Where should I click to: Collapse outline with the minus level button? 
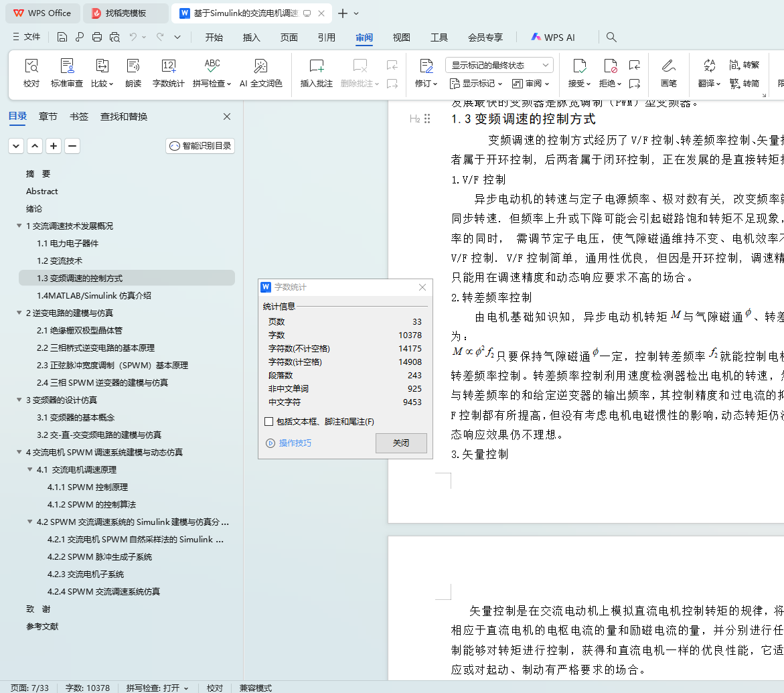pyautogui.click(x=72, y=146)
